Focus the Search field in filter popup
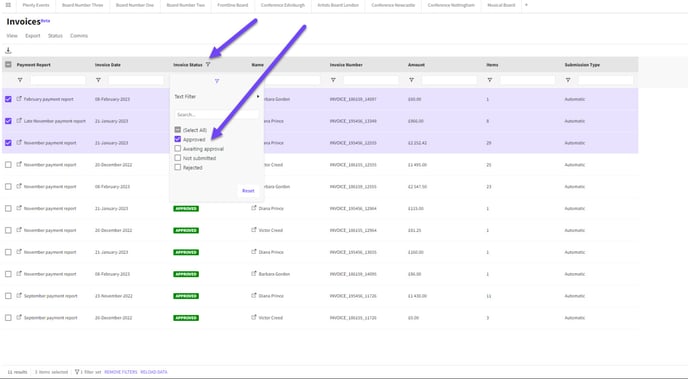Image resolution: width=688 pixels, height=379 pixels. 217,114
